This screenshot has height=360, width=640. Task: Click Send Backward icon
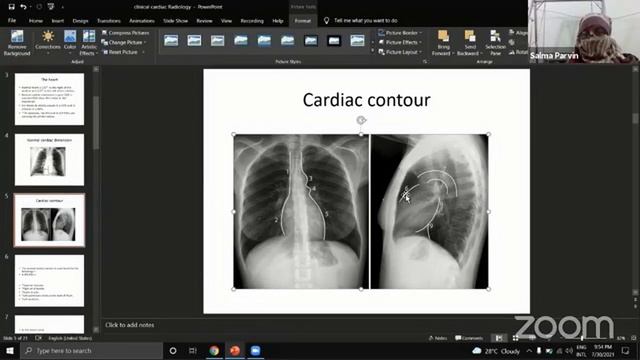(470, 37)
